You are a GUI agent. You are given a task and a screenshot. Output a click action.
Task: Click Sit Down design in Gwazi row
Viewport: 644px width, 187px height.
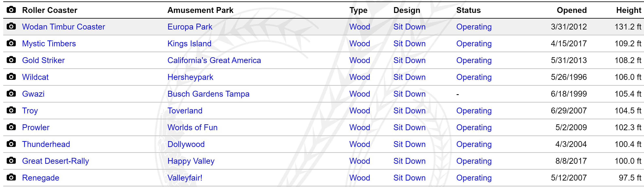pyautogui.click(x=409, y=94)
